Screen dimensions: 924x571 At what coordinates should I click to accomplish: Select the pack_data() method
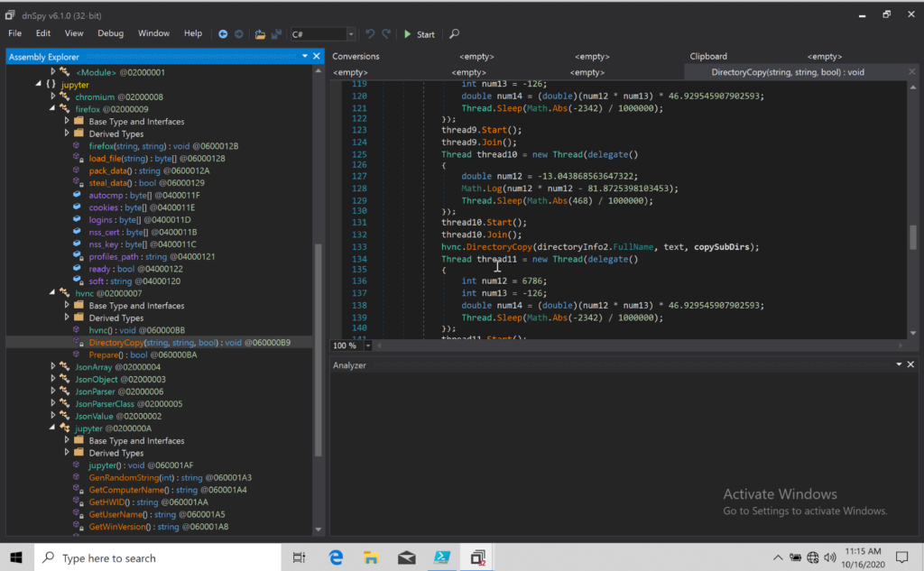(149, 170)
